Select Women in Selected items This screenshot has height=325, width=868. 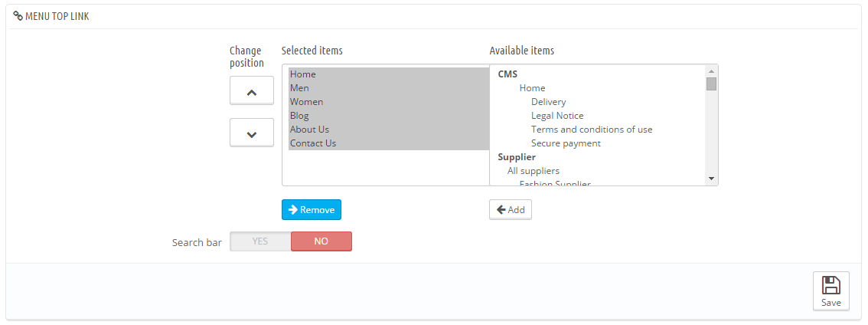point(389,102)
